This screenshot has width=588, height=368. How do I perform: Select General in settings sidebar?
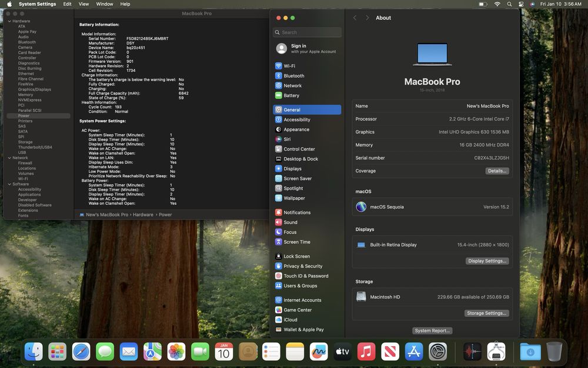[307, 110]
